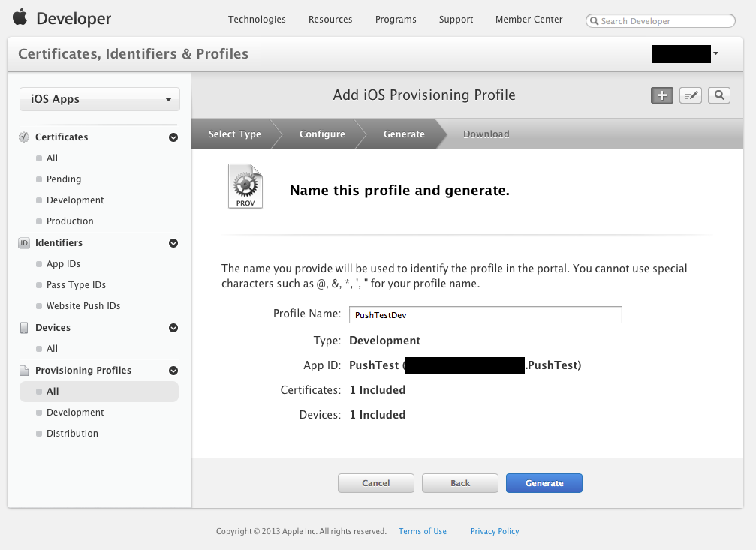Open the Programs menu

(x=396, y=20)
